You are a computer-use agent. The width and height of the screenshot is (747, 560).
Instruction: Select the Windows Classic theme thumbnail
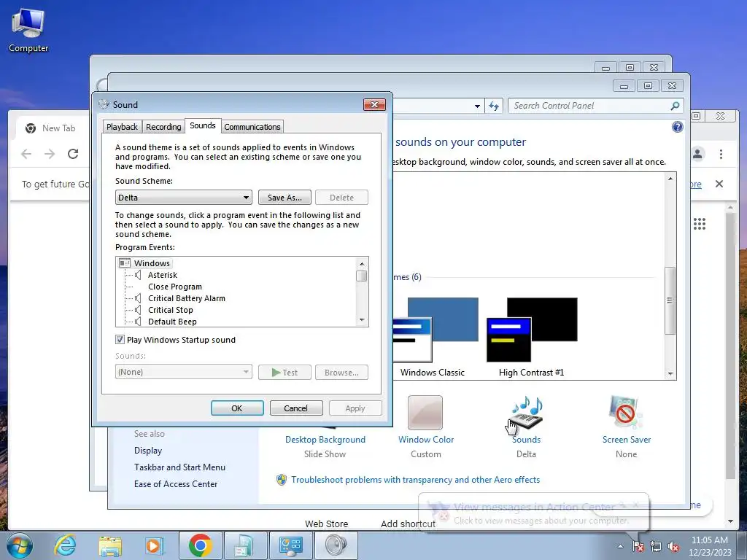436,330
